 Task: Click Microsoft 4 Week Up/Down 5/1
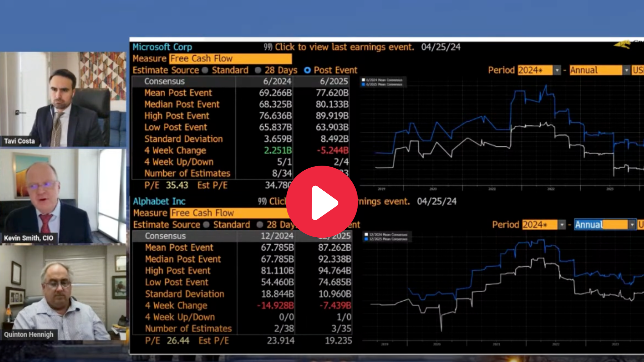click(x=284, y=162)
